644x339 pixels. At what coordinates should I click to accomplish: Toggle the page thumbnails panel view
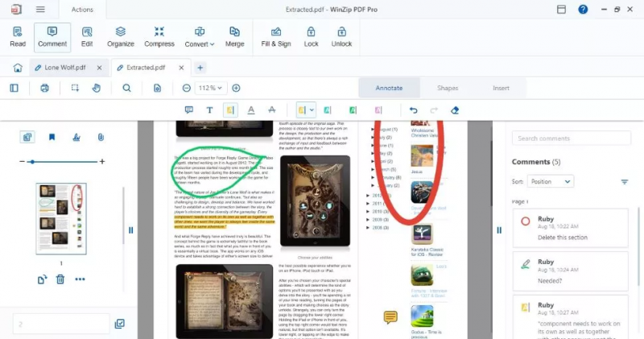27,137
